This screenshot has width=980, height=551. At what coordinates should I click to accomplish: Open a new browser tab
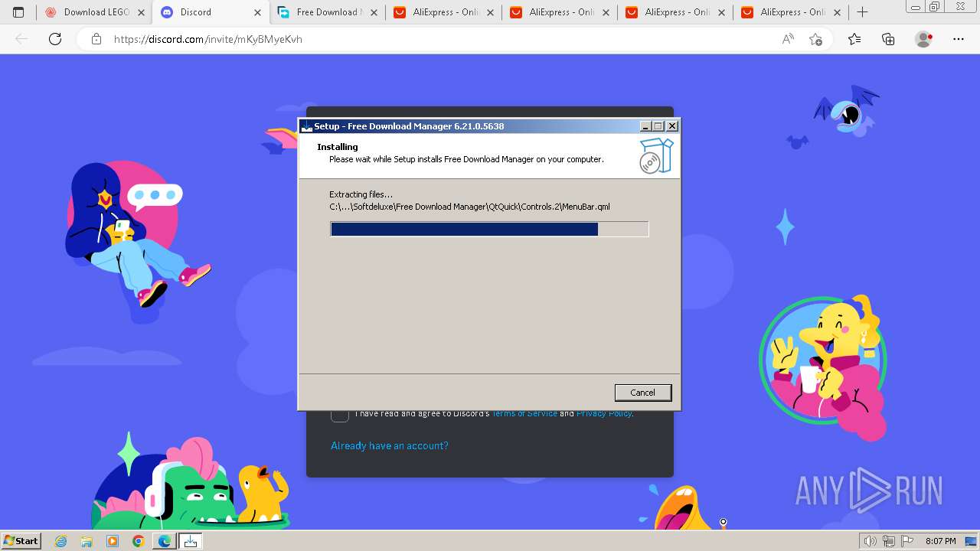862,12
